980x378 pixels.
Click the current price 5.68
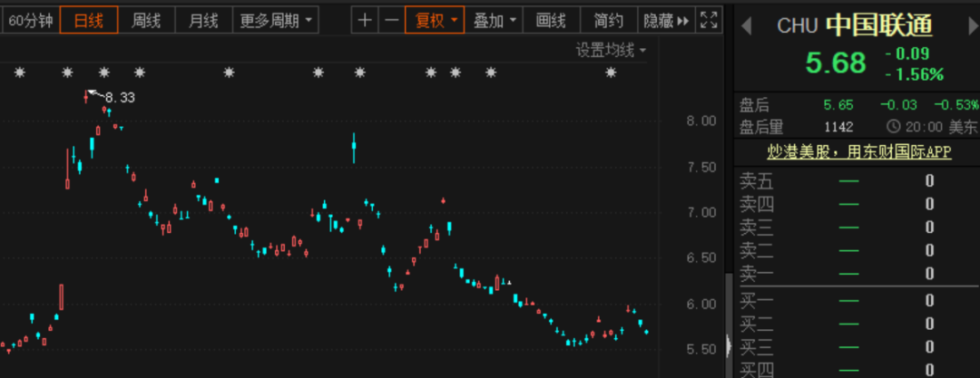(836, 63)
